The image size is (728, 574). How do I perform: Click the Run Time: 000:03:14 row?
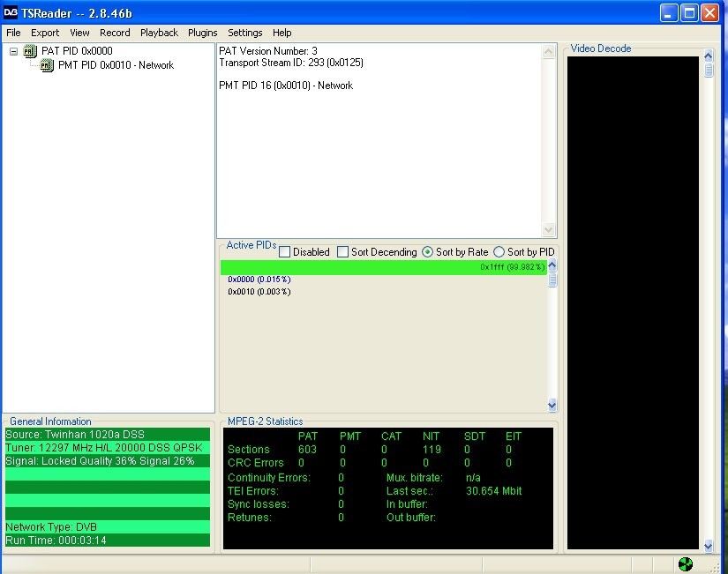point(108,540)
